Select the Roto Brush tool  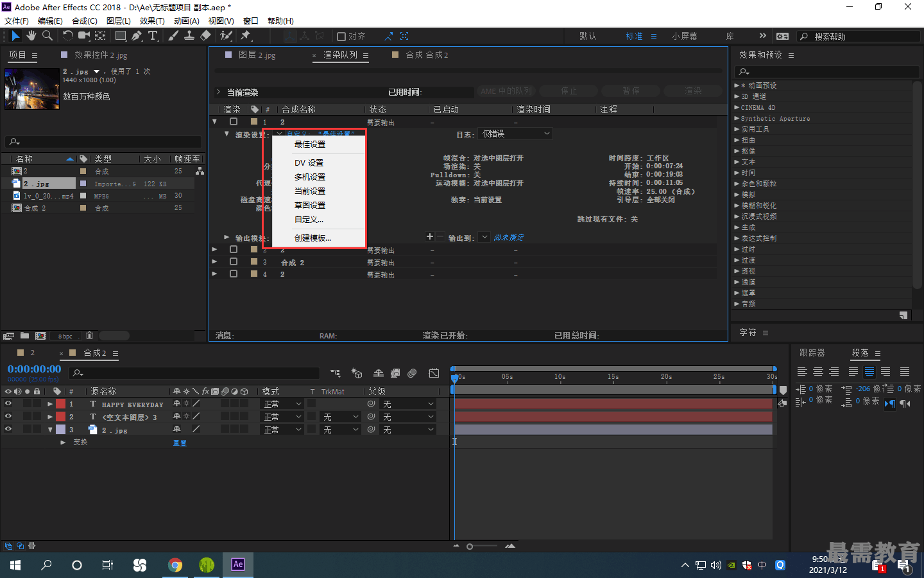(226, 36)
